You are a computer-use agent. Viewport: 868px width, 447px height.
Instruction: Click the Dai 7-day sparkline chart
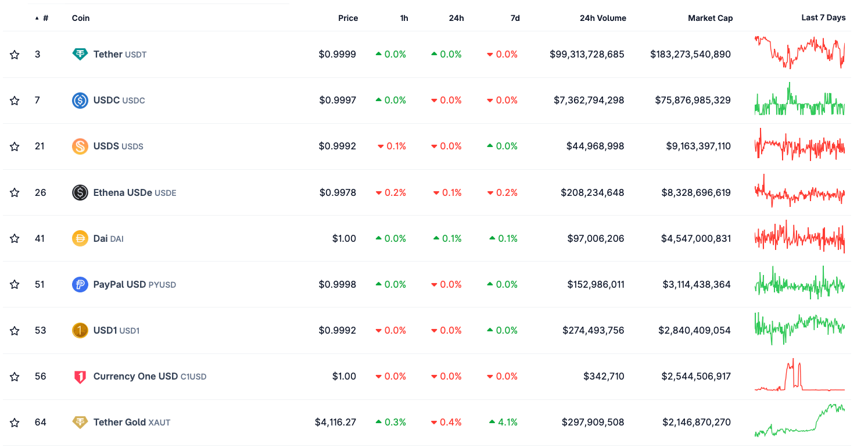pyautogui.click(x=799, y=237)
